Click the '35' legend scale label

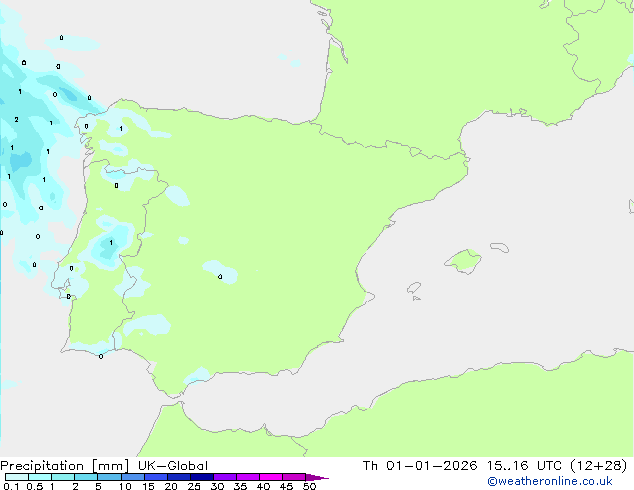(240, 486)
